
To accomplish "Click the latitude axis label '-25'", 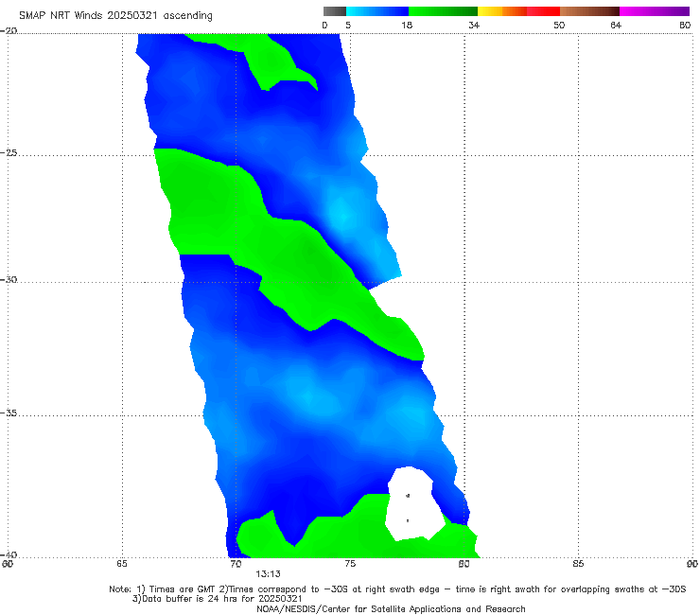I will tap(9, 152).
